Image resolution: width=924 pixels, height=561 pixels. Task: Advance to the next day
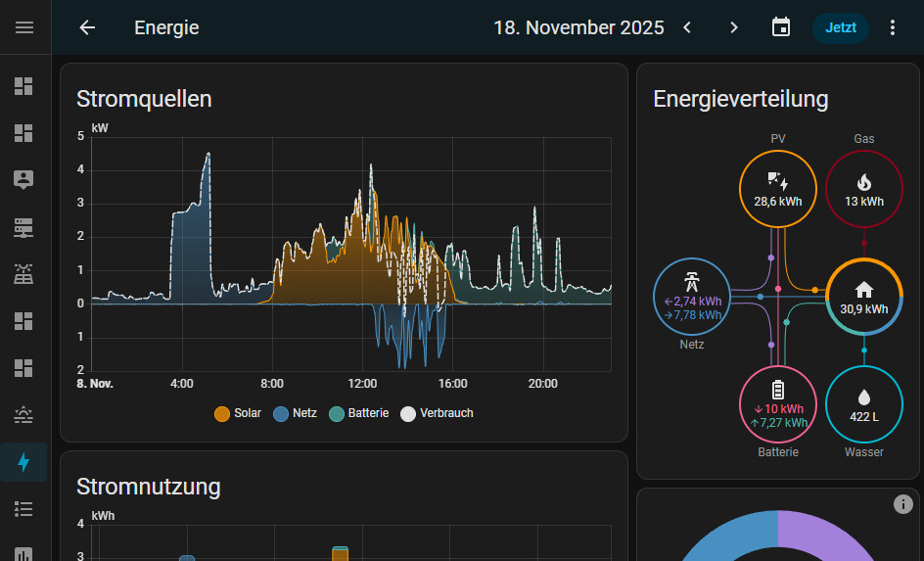point(734,27)
